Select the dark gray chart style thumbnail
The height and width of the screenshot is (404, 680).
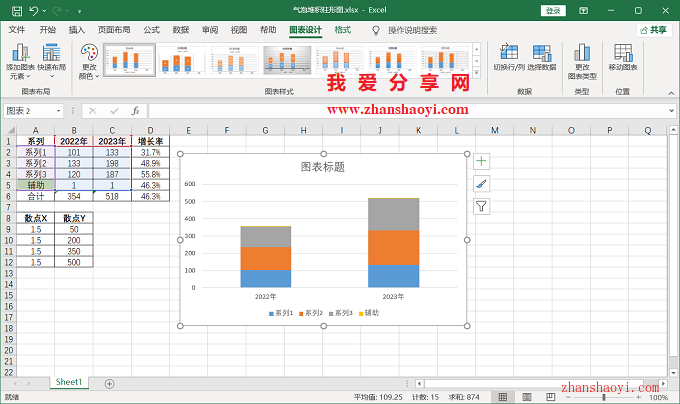(x=287, y=60)
